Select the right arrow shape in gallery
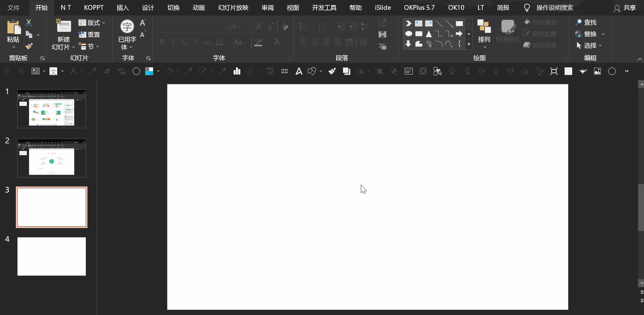 tap(459, 34)
